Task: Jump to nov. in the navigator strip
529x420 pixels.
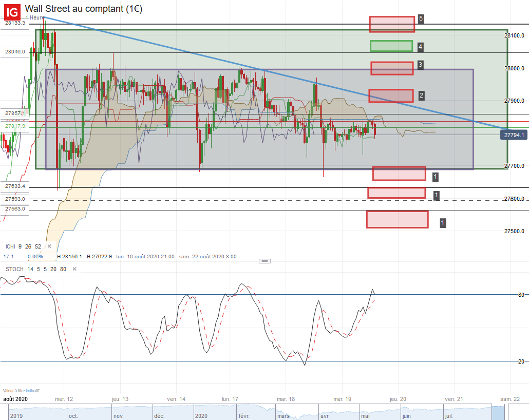Action: [x=119, y=416]
